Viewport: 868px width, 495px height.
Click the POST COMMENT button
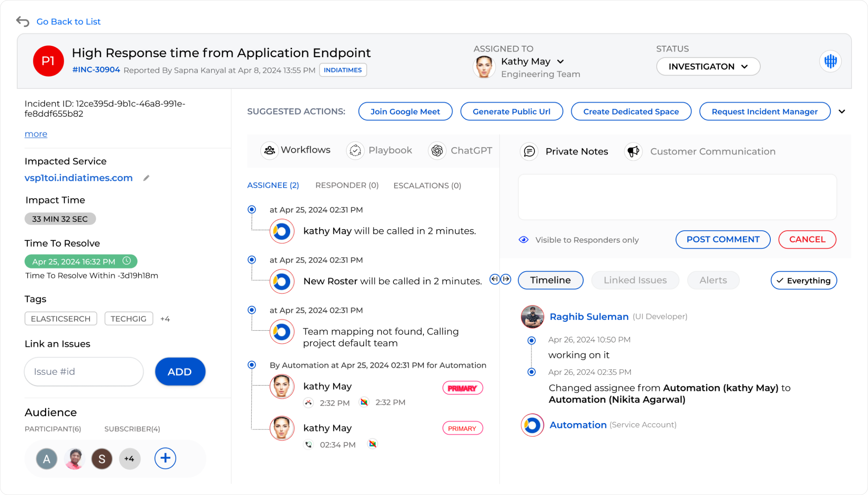(723, 239)
